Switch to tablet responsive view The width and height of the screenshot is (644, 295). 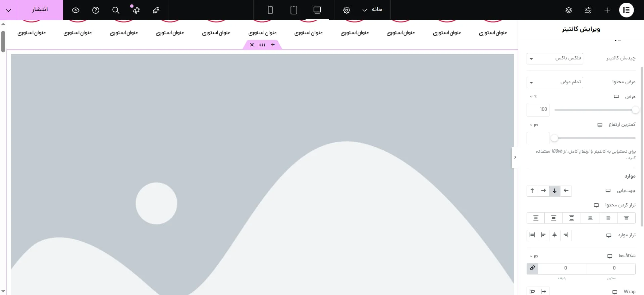pyautogui.click(x=293, y=10)
